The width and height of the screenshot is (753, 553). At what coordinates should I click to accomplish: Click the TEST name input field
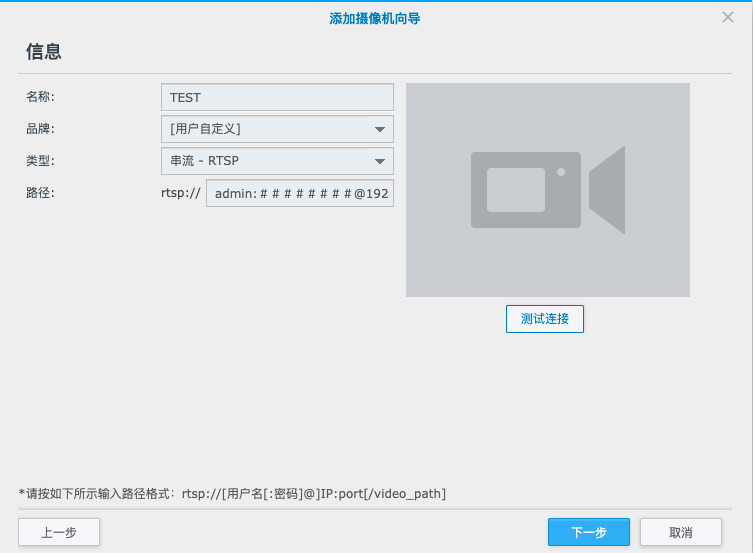click(277, 97)
